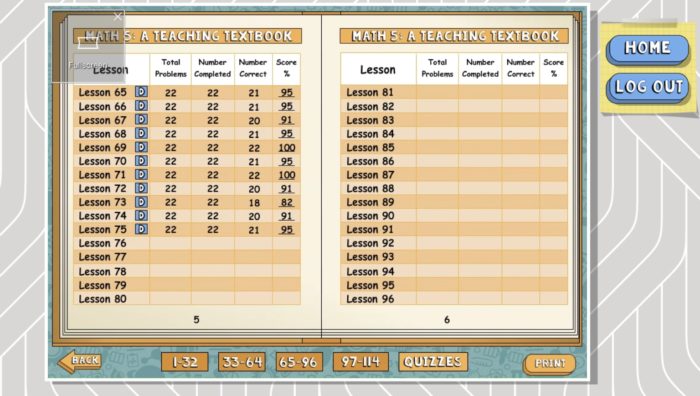Screen dimensions: 700x396
Task: Open Lesson 66 score link
Action: point(286,106)
